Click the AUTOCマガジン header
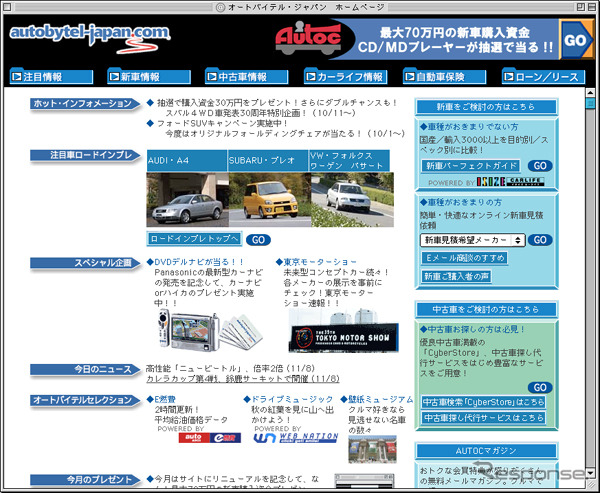 pos(486,451)
